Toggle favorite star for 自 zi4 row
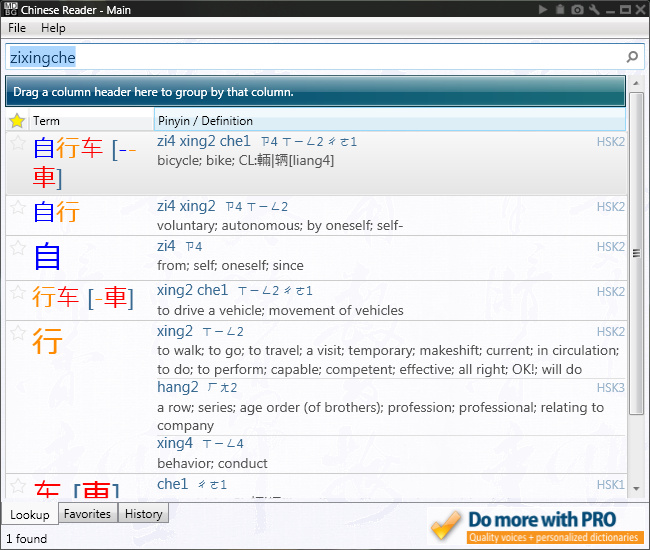650x550 pixels. (x=18, y=248)
